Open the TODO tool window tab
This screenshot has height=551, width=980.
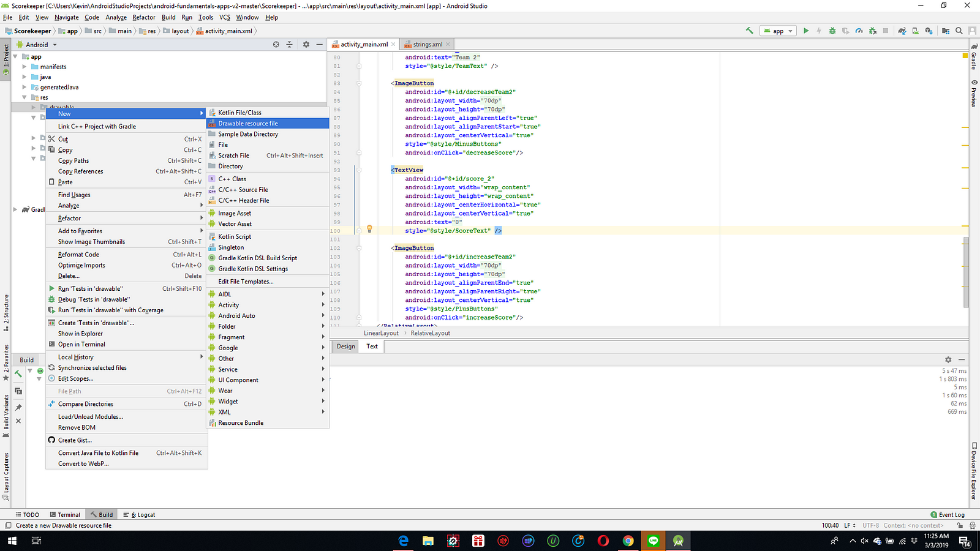(x=28, y=515)
